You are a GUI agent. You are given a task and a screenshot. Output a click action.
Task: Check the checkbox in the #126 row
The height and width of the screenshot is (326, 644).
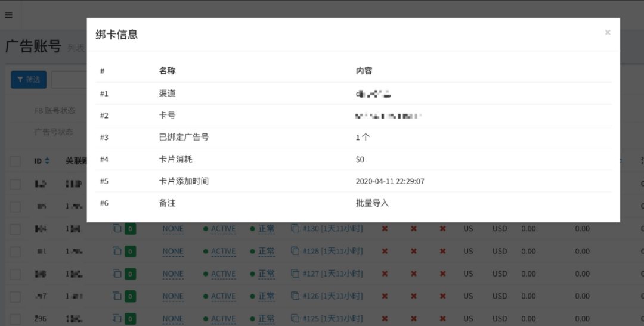tap(15, 296)
